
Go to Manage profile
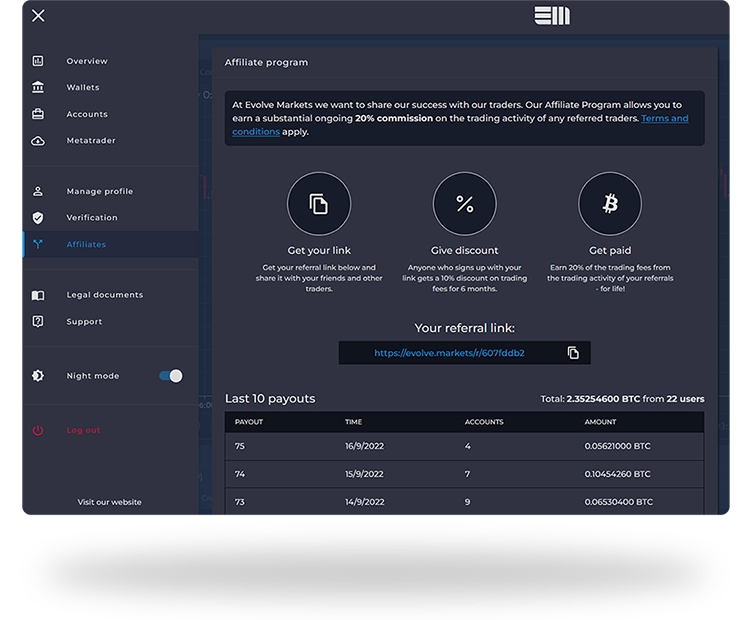tap(99, 191)
